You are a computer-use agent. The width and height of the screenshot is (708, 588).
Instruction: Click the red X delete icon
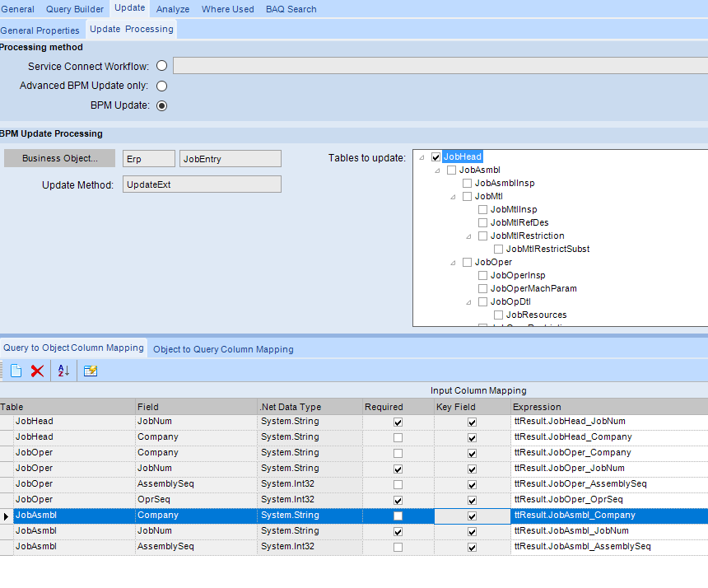coord(37,371)
